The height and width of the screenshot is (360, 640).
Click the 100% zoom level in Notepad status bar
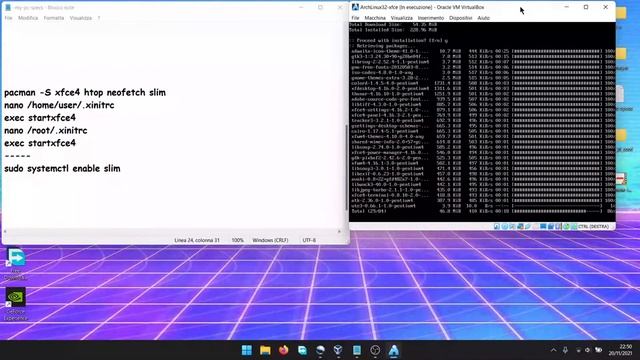pos(238,240)
